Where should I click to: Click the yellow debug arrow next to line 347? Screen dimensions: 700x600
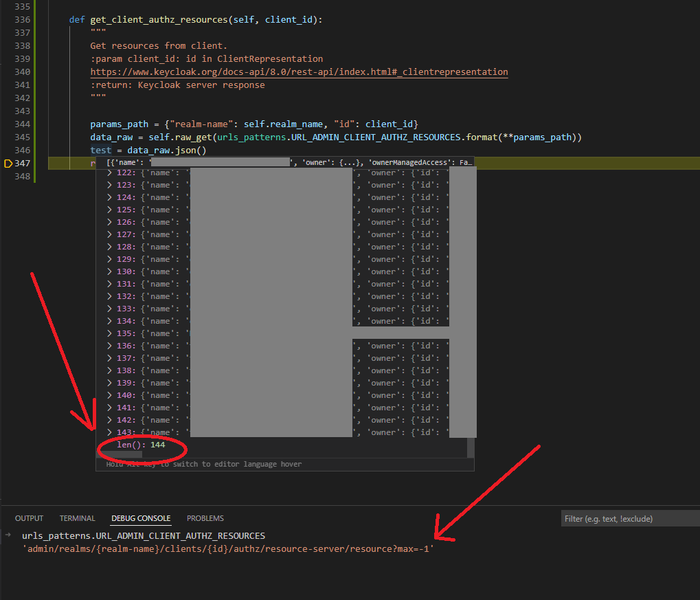point(10,162)
